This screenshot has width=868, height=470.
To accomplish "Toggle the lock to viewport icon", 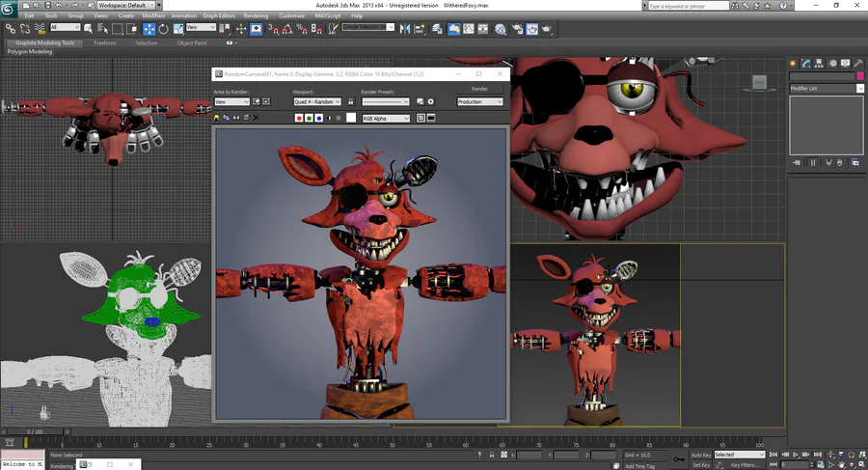I will click(x=350, y=101).
